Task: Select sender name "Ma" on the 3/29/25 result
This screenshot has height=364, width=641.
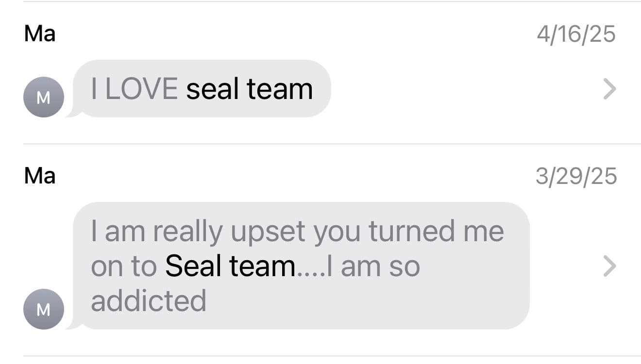Action: (x=40, y=176)
